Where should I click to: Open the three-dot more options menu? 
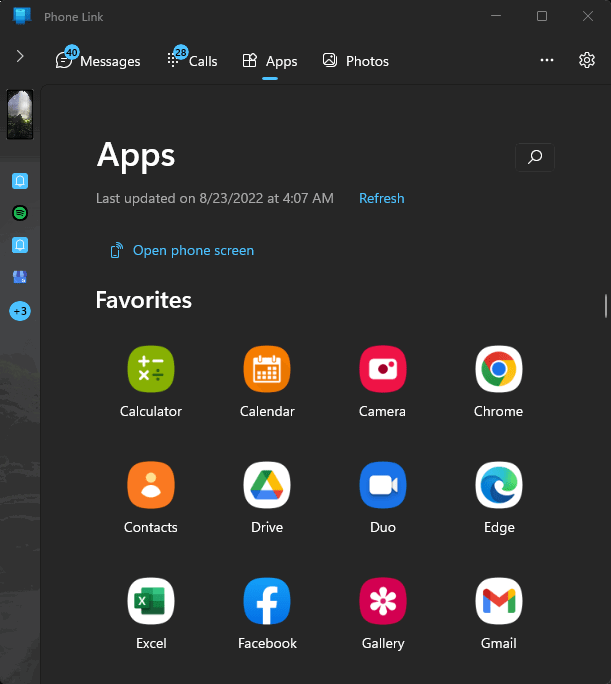(x=546, y=60)
